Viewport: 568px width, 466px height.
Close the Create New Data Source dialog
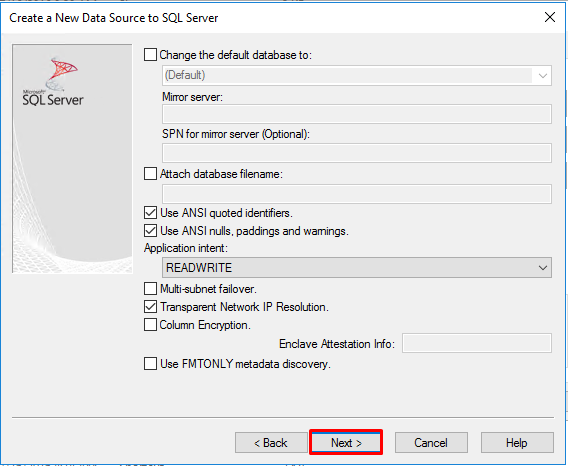[x=550, y=17]
